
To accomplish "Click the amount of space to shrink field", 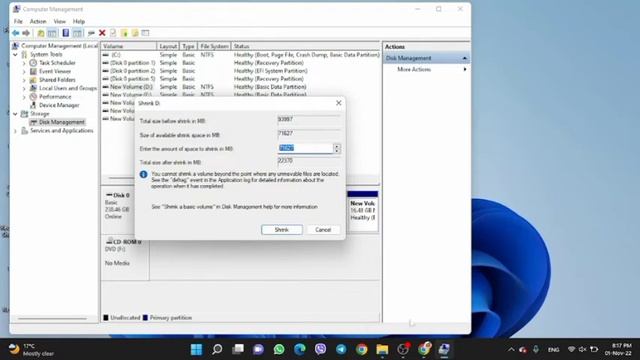I will 305,148.
